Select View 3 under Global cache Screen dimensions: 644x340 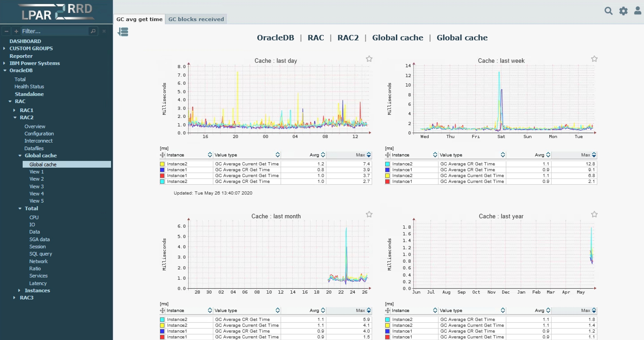(x=37, y=187)
